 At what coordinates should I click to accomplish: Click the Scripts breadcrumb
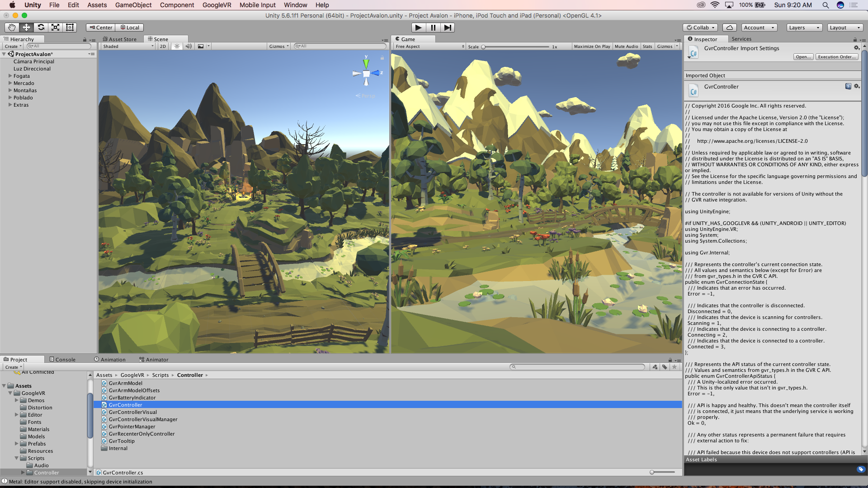pos(160,375)
